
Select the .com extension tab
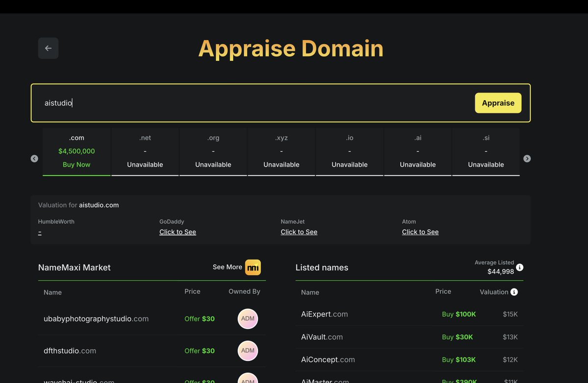[77, 151]
